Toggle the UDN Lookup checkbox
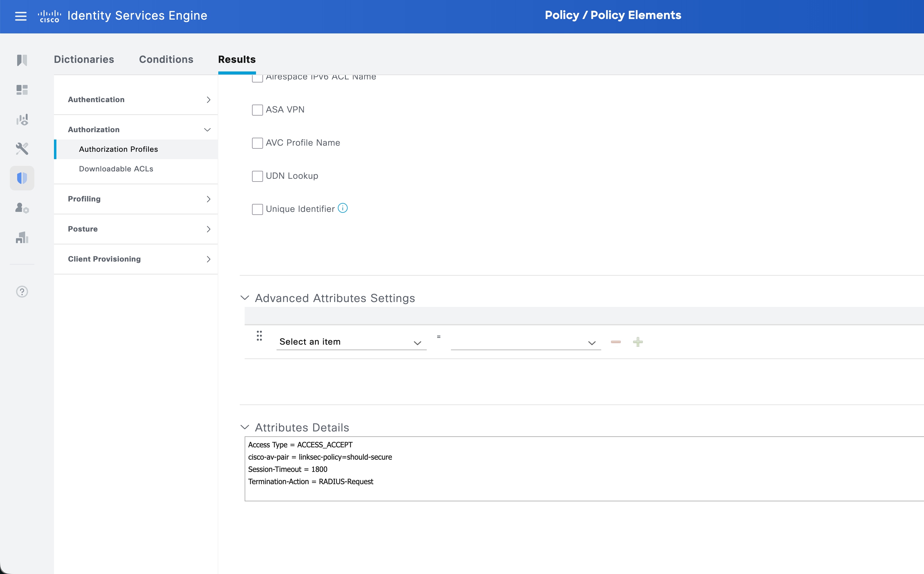The image size is (924, 574). (x=257, y=176)
